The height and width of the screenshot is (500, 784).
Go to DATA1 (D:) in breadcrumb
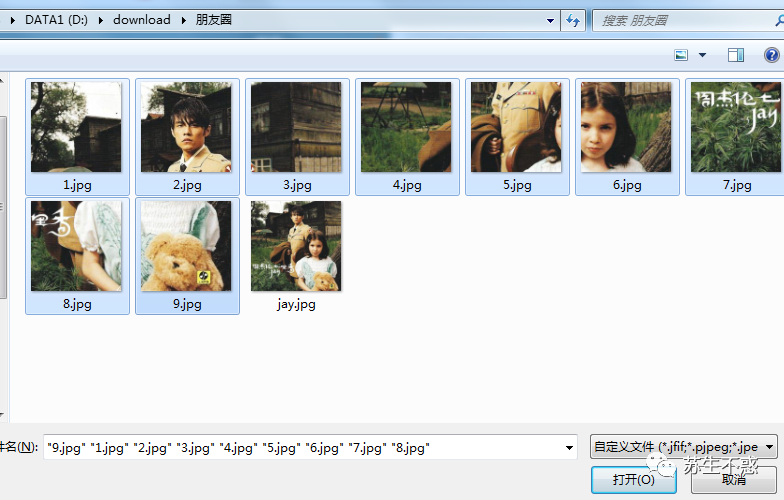[x=56, y=20]
